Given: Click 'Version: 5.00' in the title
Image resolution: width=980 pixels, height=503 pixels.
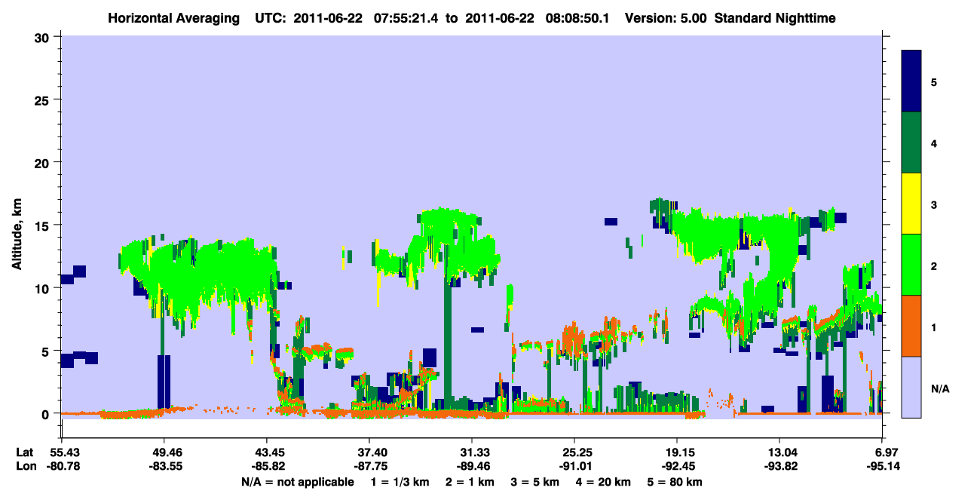Looking at the screenshot, I should click(x=665, y=18).
